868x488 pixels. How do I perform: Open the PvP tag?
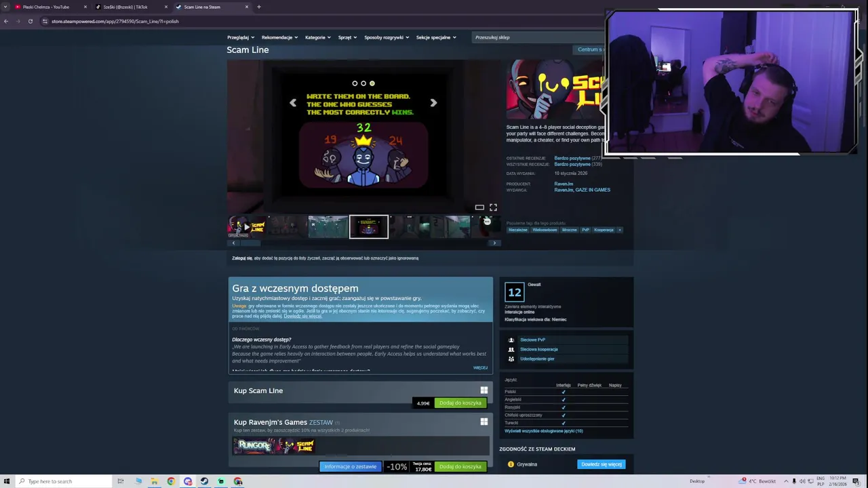[x=585, y=230]
